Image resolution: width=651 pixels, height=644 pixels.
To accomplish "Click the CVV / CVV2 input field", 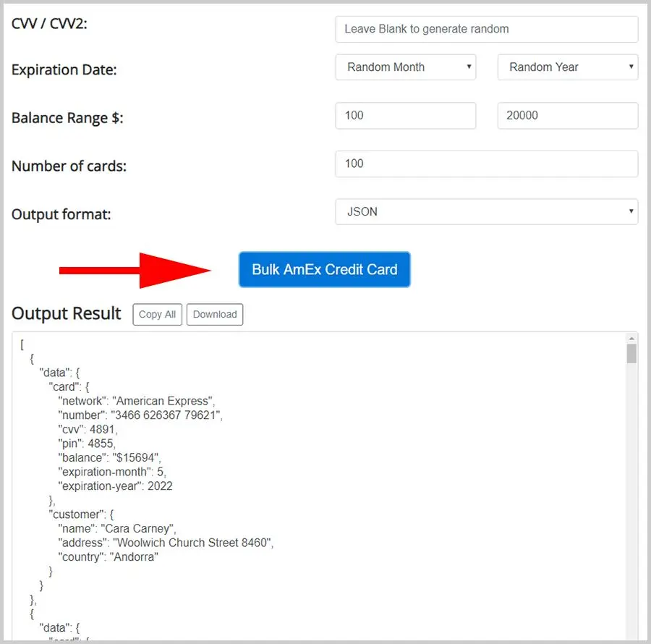I will [486, 29].
